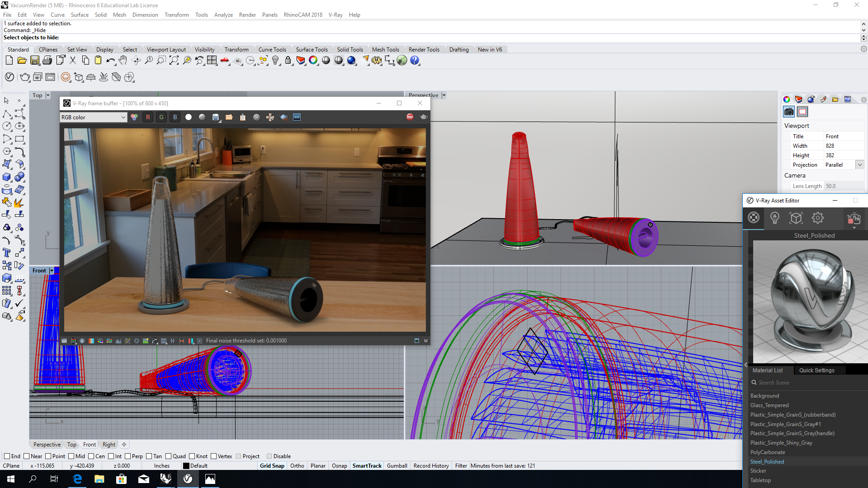
Task: Save image from V-Ray frame buffer
Action: pyautogui.click(x=216, y=117)
